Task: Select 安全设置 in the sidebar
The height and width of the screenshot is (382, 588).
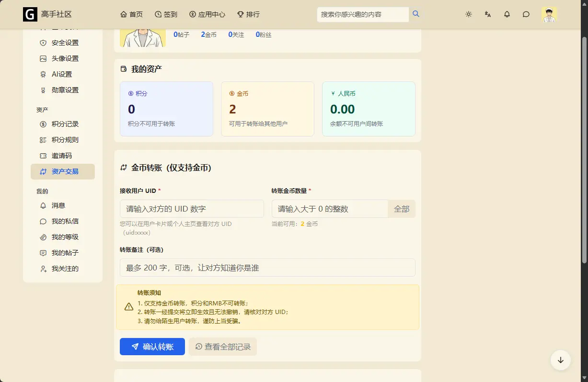Action: 63,43
